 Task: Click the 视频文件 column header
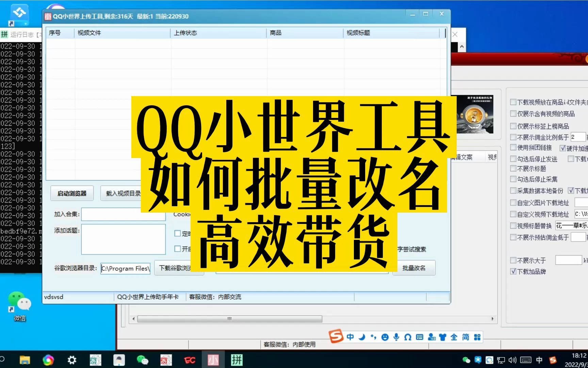point(122,33)
